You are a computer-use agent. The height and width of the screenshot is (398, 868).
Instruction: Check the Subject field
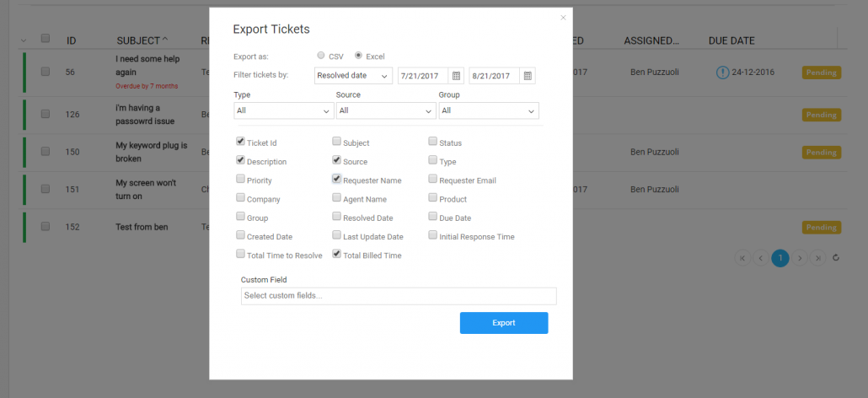336,141
